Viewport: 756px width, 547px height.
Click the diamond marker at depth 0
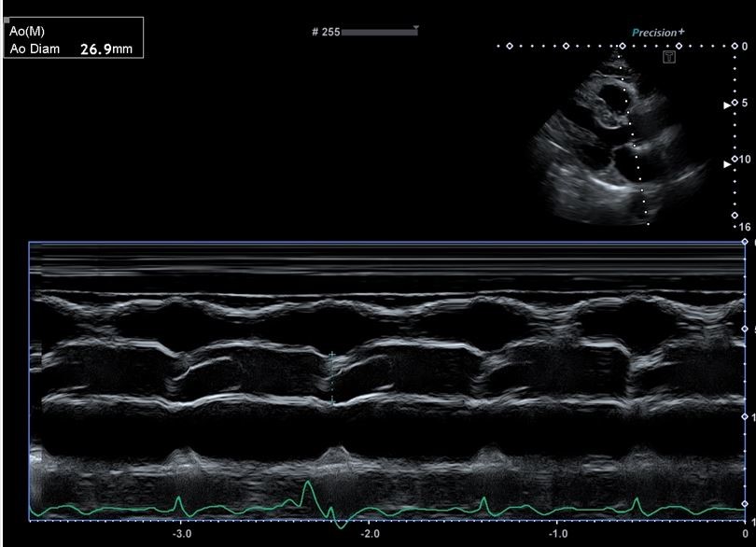pos(735,46)
